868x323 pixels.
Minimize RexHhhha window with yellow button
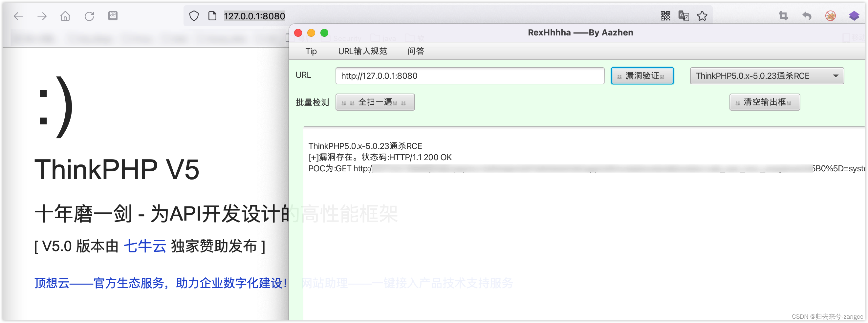click(311, 33)
